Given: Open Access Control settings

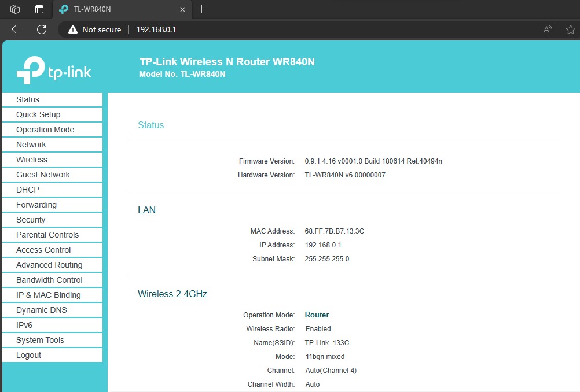Looking at the screenshot, I should pyautogui.click(x=52, y=250).
